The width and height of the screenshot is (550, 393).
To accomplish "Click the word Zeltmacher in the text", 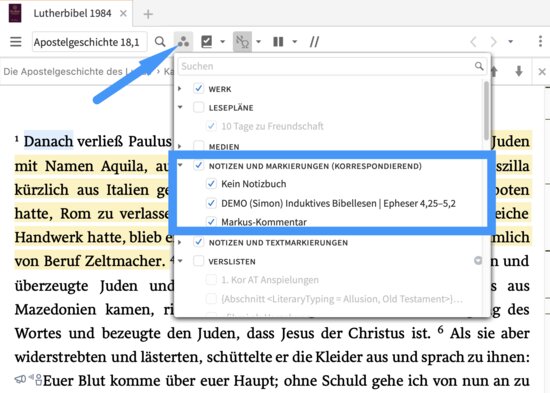I will tap(125, 261).
